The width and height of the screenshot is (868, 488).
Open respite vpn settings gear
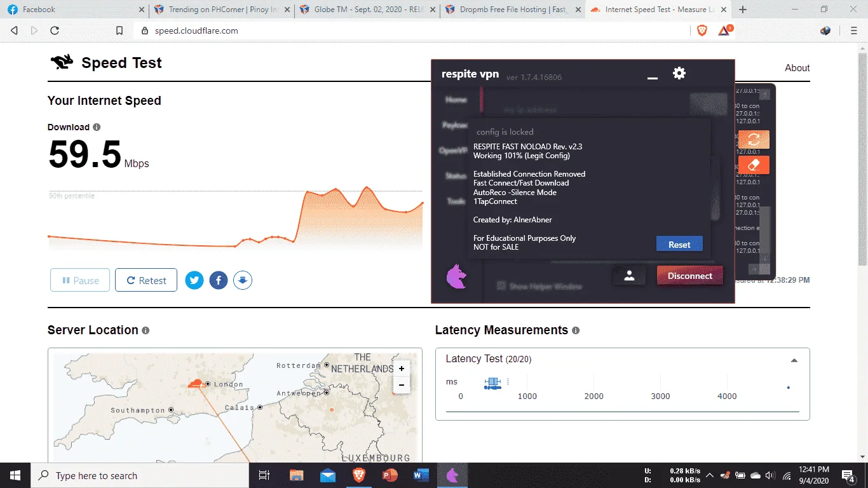click(679, 73)
